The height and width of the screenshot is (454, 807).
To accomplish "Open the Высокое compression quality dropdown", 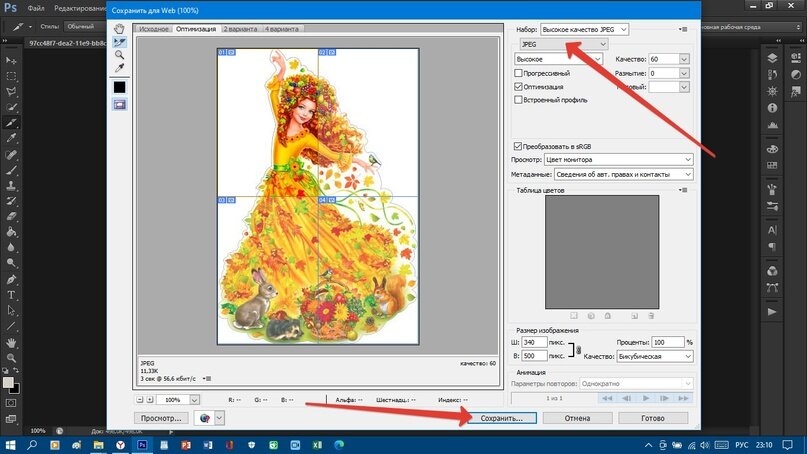I will tap(558, 59).
